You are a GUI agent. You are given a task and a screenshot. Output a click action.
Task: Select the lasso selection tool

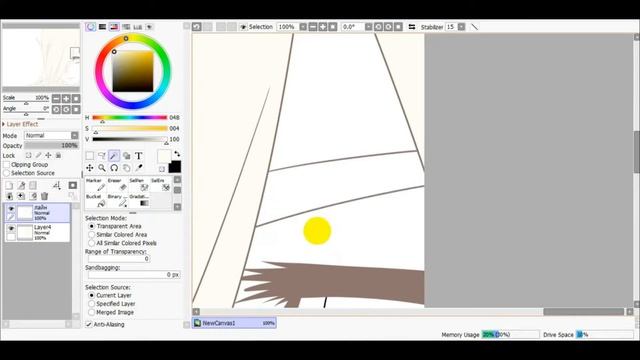pyautogui.click(x=102, y=156)
